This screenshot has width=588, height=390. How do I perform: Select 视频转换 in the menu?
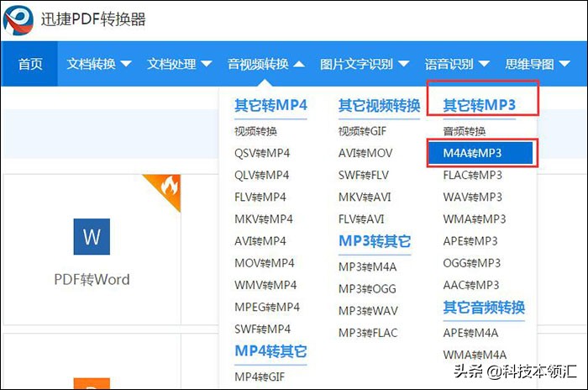point(255,131)
